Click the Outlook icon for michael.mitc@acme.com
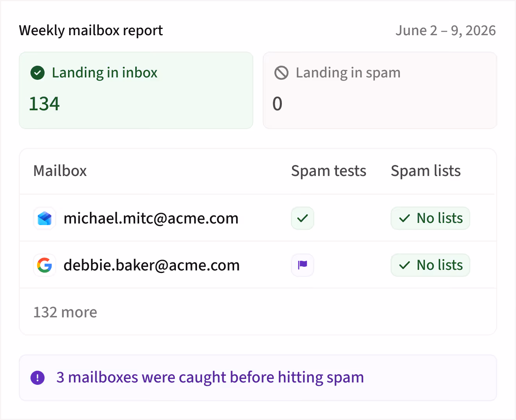The image size is (516, 420). [45, 218]
